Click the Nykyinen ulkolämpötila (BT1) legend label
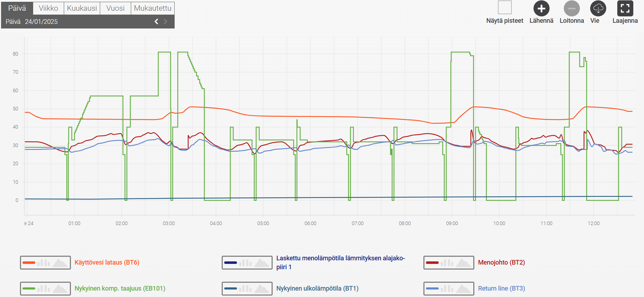Screen dimensions: 644x297 tap(317, 288)
